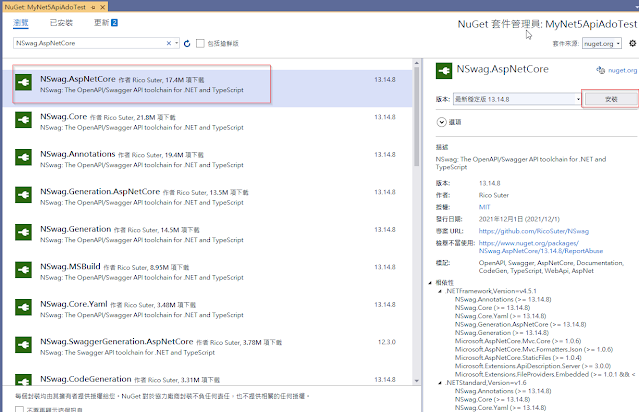
Task: Click the 2021/12/1 publish date value
Action: pos(519,219)
